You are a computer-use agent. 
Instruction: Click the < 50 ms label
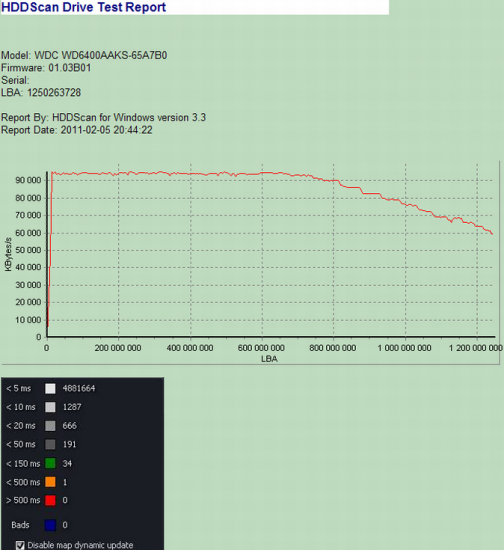[x=21, y=444]
